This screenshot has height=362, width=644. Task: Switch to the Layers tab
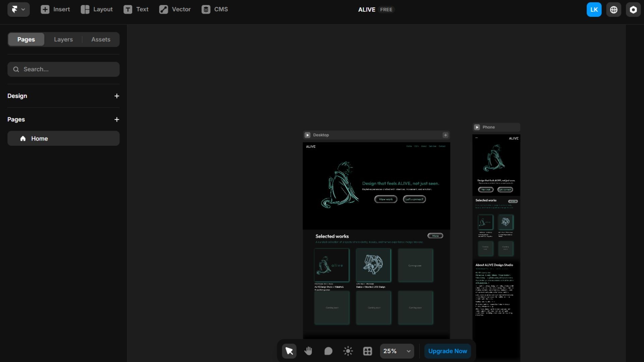click(63, 40)
